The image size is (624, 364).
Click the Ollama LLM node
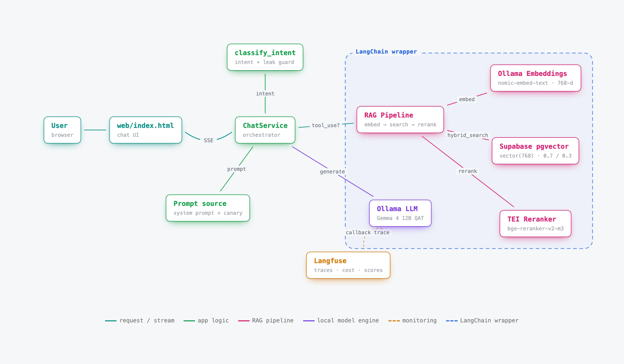point(400,213)
